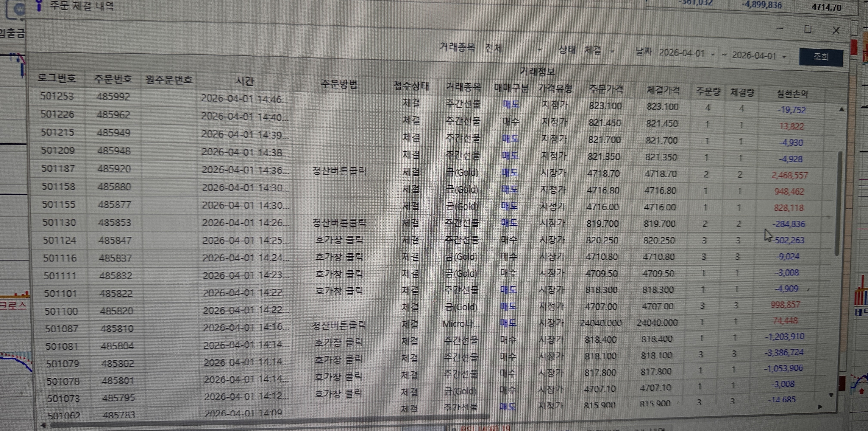Select log number 501226 cell
The image size is (868, 431).
57,114
